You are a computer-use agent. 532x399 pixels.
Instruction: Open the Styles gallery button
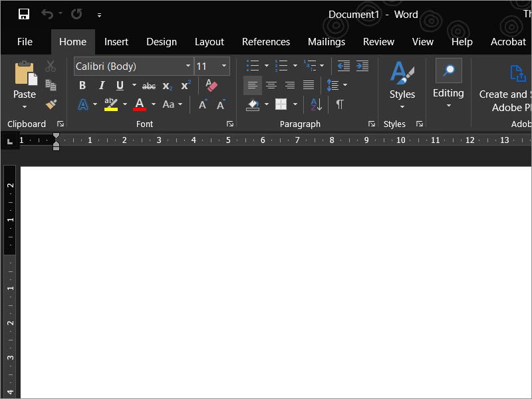coord(402,85)
